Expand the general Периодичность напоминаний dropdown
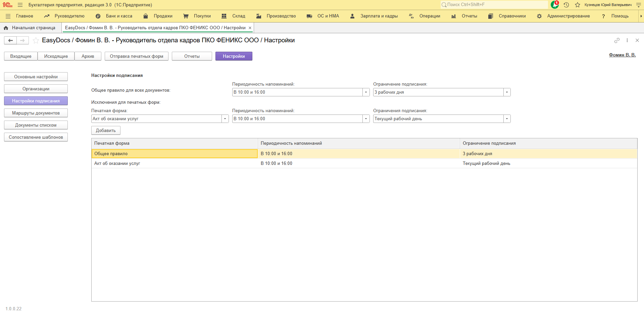The width and height of the screenshot is (644, 316). point(366,92)
